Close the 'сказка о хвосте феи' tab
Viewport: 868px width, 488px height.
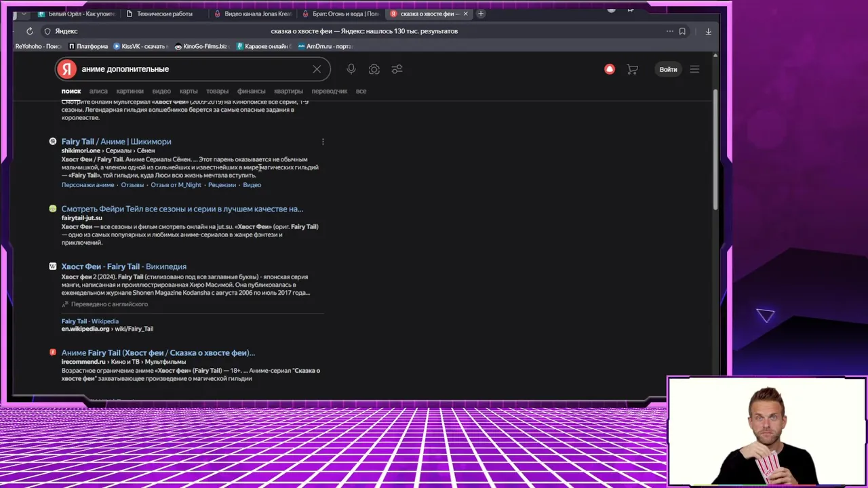click(x=465, y=14)
